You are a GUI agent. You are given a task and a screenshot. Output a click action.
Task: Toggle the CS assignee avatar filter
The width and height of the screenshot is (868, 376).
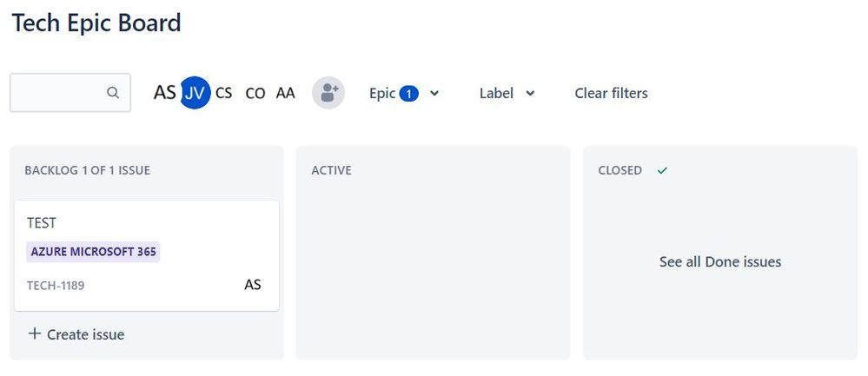223,93
